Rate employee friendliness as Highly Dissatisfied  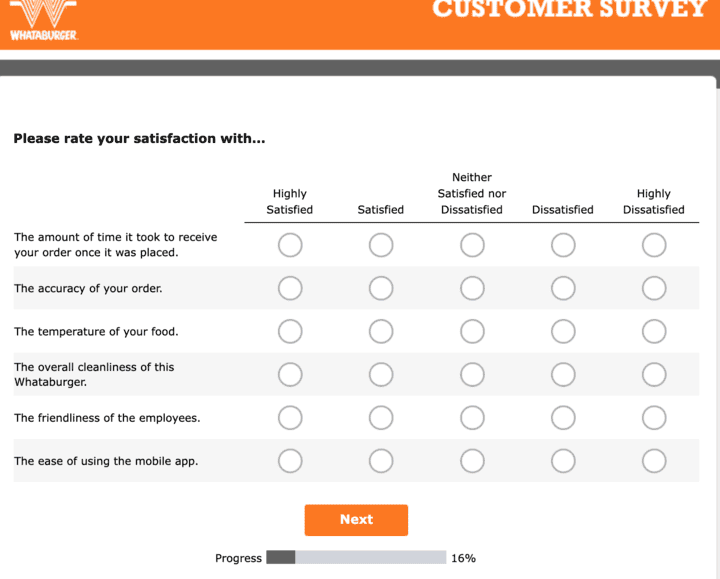point(654,417)
